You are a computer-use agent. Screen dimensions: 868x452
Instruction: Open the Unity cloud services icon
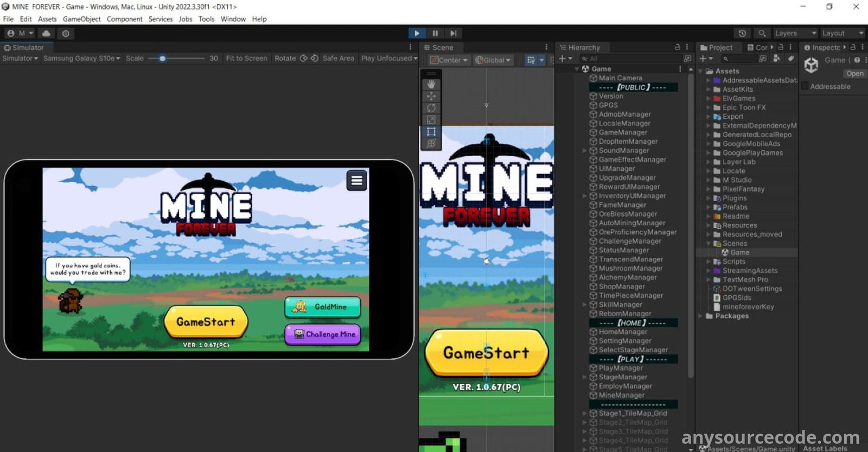(46, 33)
